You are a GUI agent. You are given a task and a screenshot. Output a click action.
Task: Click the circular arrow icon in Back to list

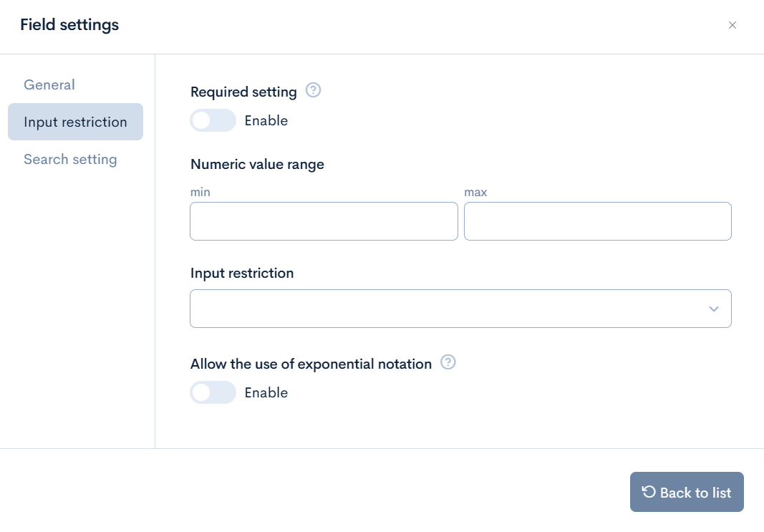[x=649, y=492]
